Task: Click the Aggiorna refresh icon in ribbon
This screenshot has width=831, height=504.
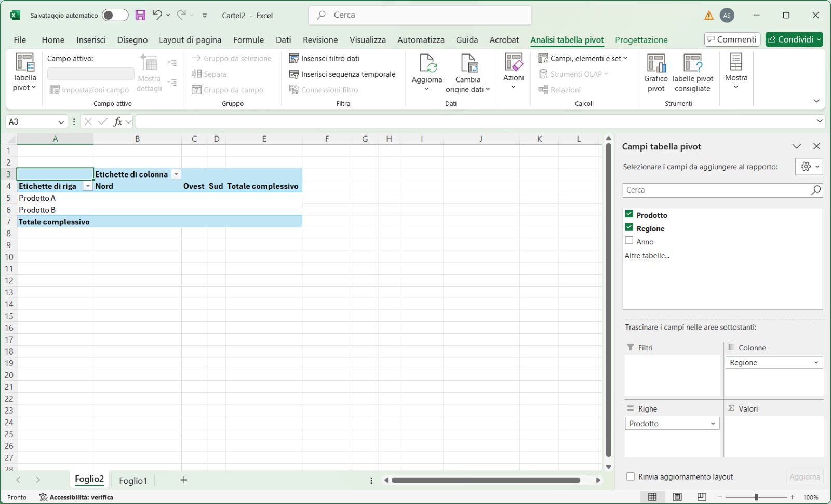Action: 427,64
